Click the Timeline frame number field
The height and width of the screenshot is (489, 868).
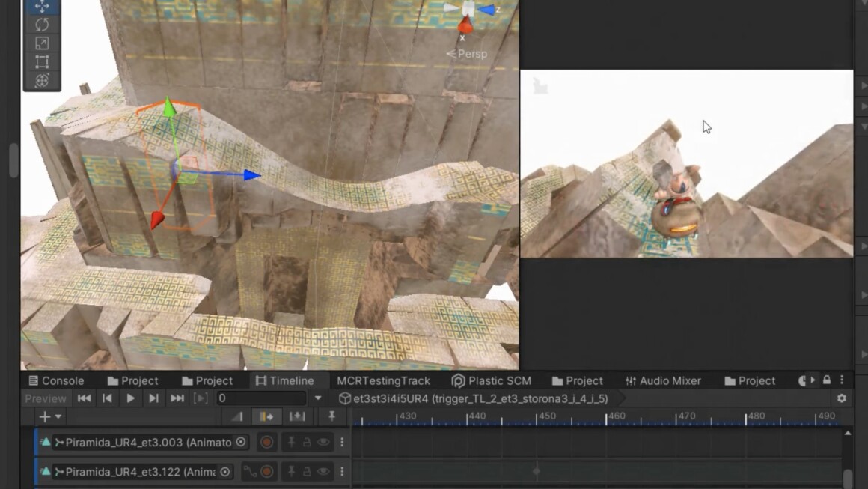tap(260, 398)
